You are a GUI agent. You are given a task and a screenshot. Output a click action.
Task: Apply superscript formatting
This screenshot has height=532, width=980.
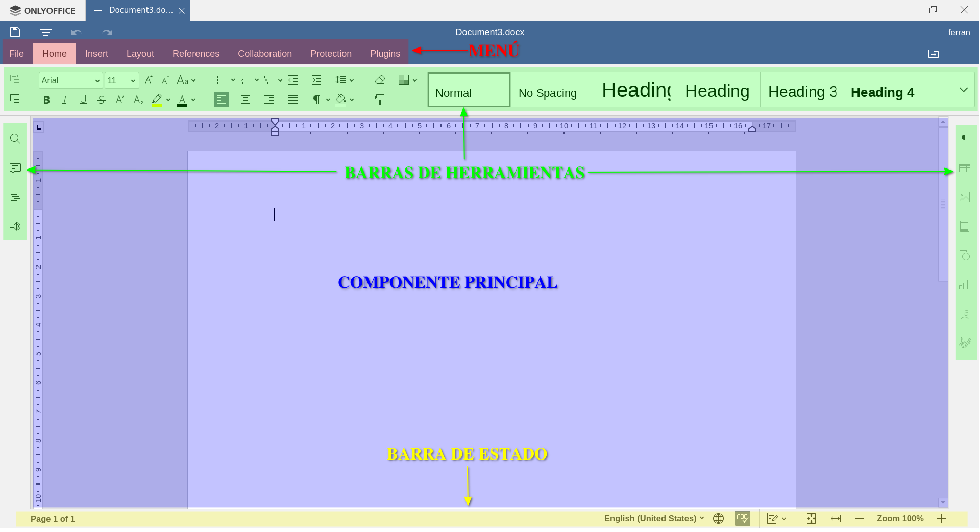click(120, 100)
